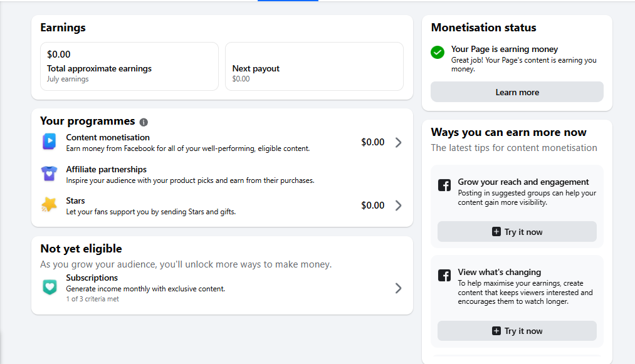Click the '1 of 3 criteria met' text
The height and width of the screenshot is (364, 635).
93,299
